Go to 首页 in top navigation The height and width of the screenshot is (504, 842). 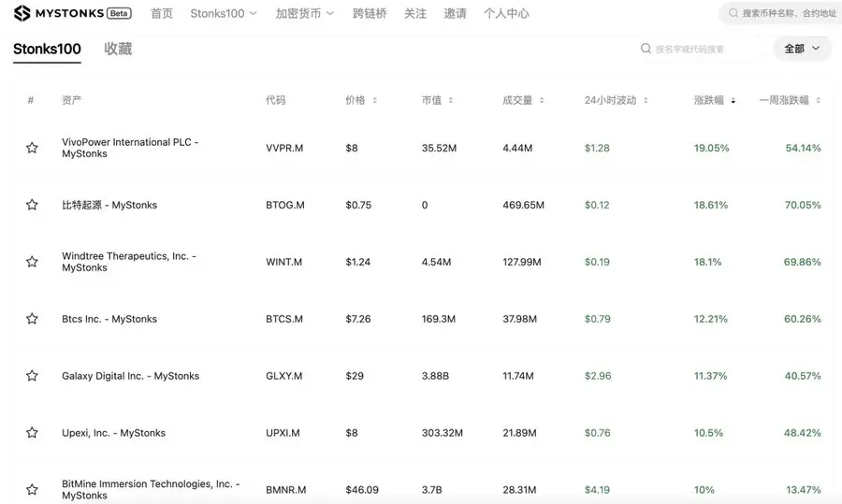[162, 13]
